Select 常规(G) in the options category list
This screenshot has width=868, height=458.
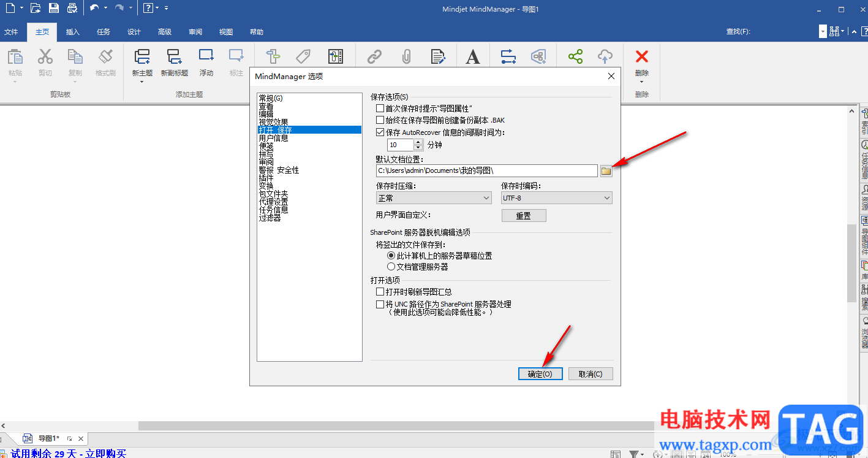(271, 98)
